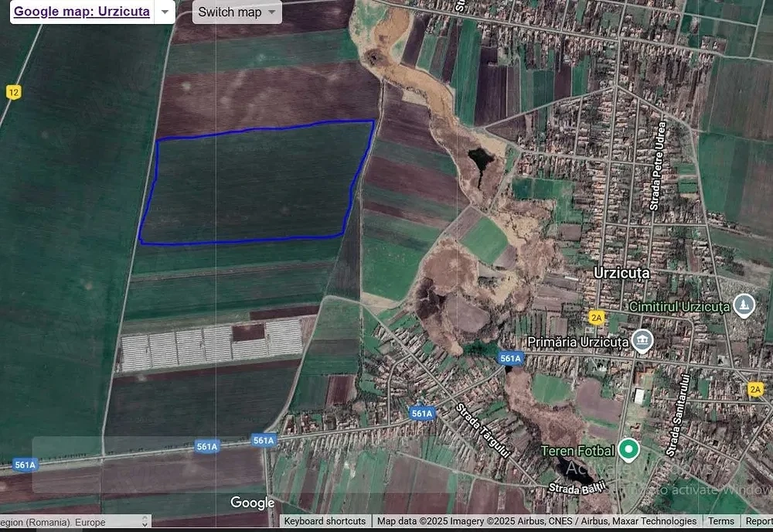Click the 2A road badge near the cemetery
773x532 pixels.
[x=597, y=318]
